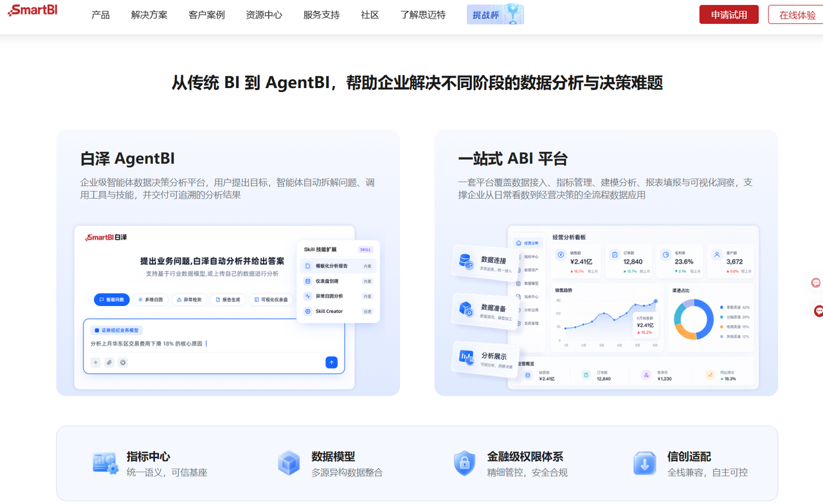Click the paperclip attachment icon

click(109, 363)
